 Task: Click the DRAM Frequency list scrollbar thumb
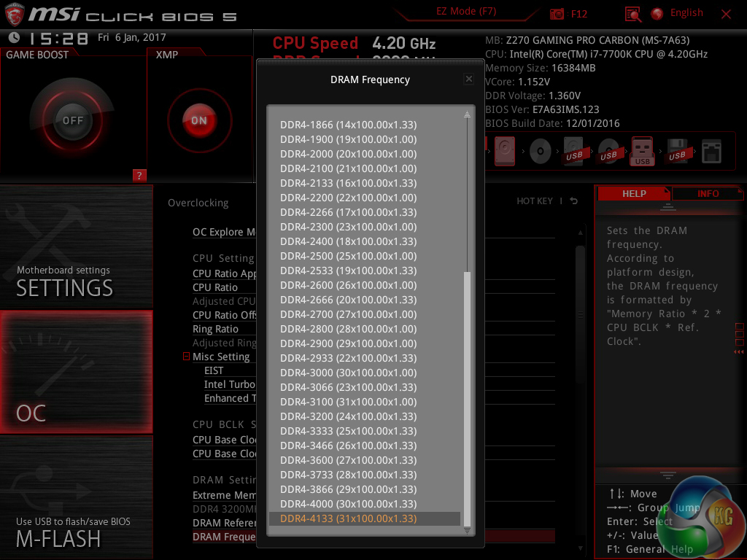click(468, 394)
